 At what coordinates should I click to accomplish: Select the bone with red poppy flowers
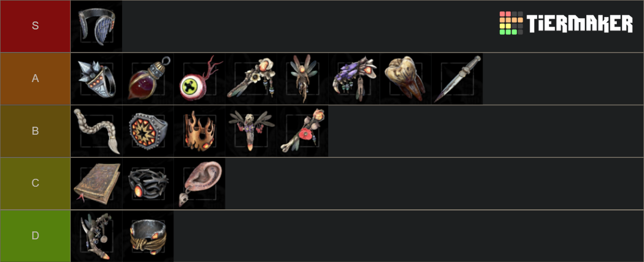[303, 131]
